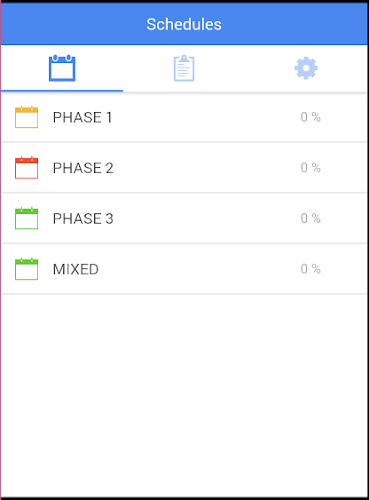Click the red PHASE 2 calendar icon
Viewport: 369px width, 500px height.
tap(26, 167)
